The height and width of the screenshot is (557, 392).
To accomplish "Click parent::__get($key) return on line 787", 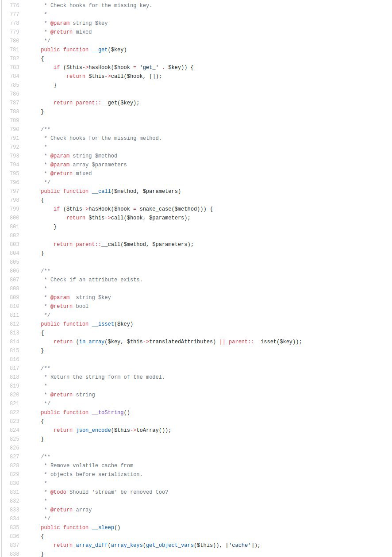I will [96, 103].
